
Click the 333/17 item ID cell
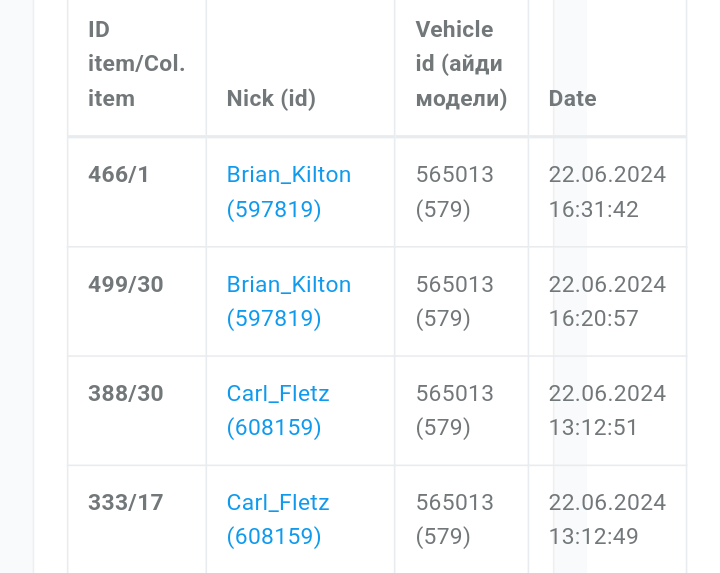click(x=125, y=503)
